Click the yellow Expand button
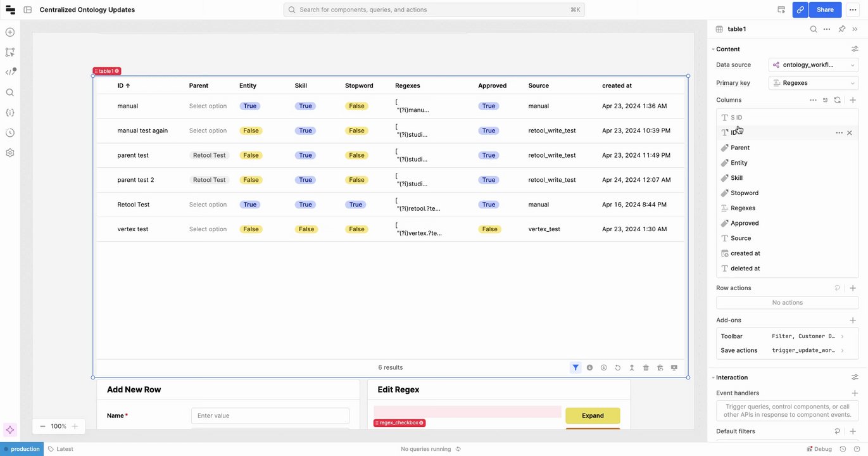This screenshot has width=868, height=456. point(593,415)
